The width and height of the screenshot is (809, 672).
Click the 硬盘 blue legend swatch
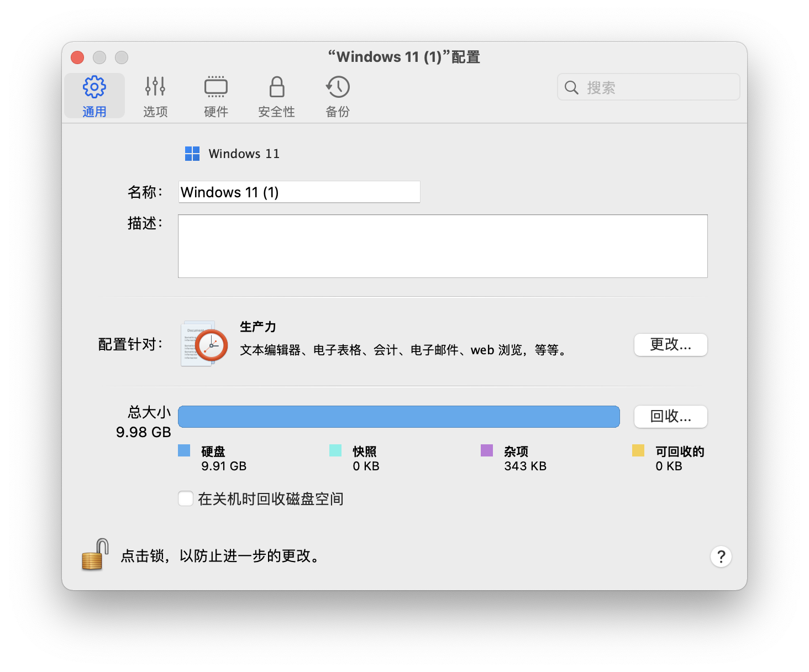point(183,450)
